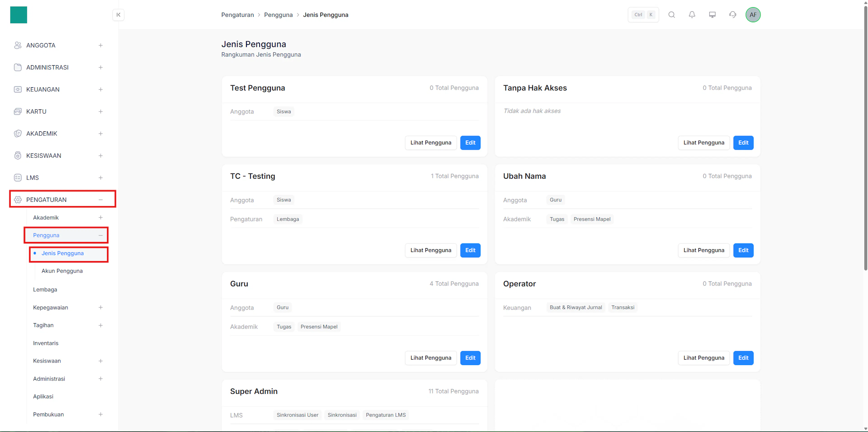Expand the KEUANGAN menu plus
Image resolution: width=868 pixels, height=432 pixels.
point(100,89)
